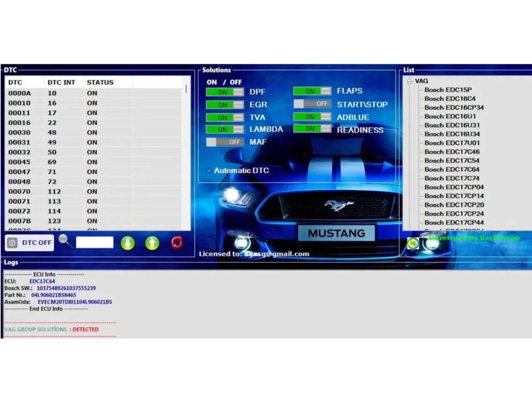Click the DTC INT column header
The image size is (532, 399).
pyautogui.click(x=64, y=82)
